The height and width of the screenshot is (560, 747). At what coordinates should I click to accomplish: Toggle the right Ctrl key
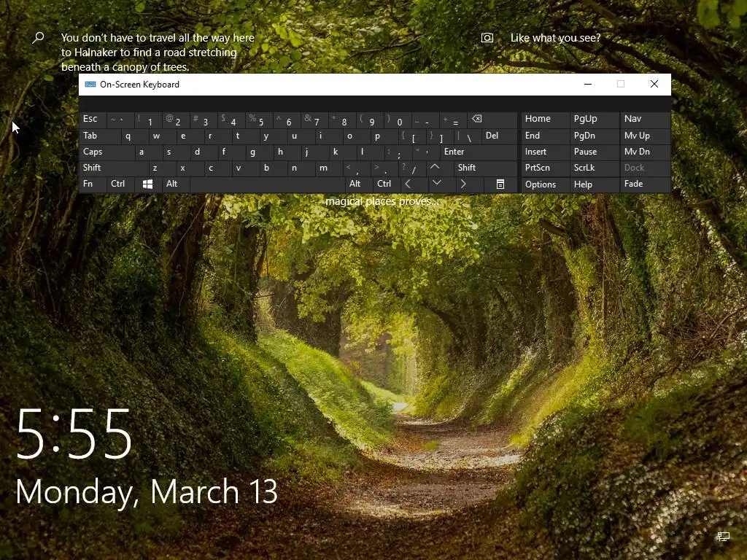pyautogui.click(x=387, y=184)
